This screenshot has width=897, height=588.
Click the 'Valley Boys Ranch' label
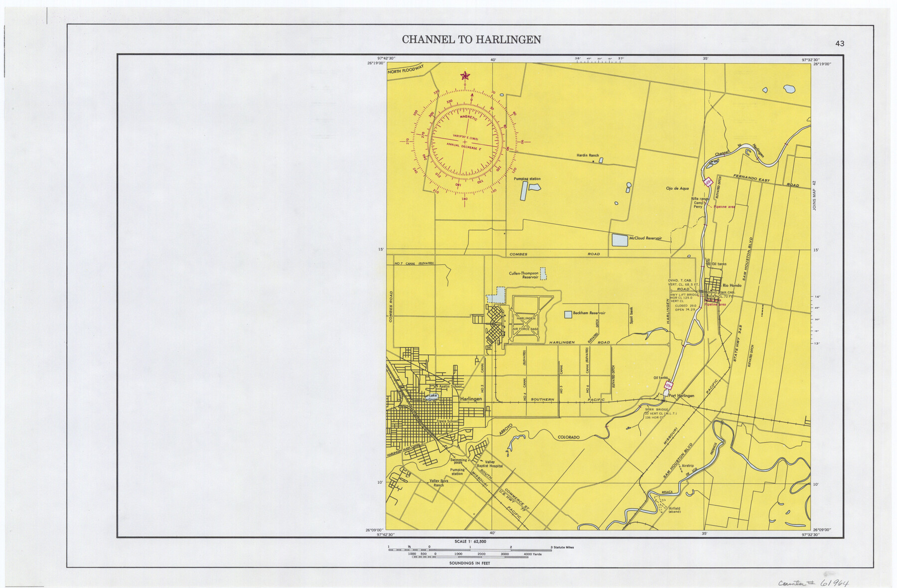tap(439, 483)
